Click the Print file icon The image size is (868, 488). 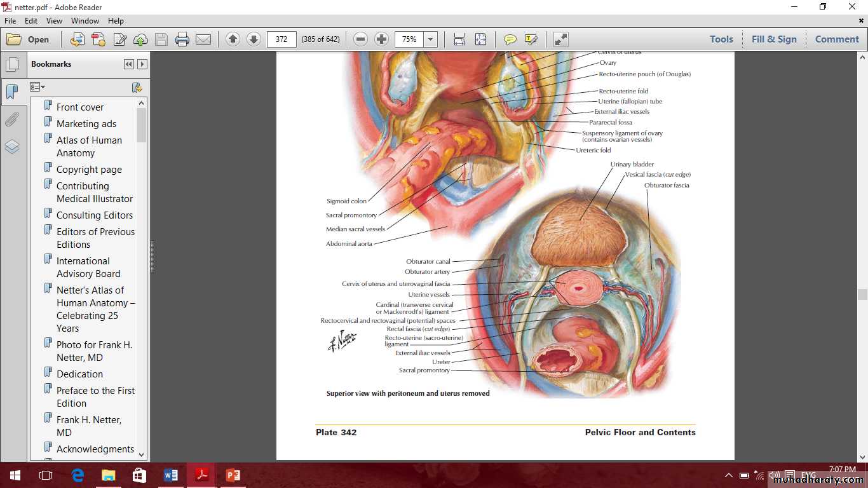tap(182, 39)
